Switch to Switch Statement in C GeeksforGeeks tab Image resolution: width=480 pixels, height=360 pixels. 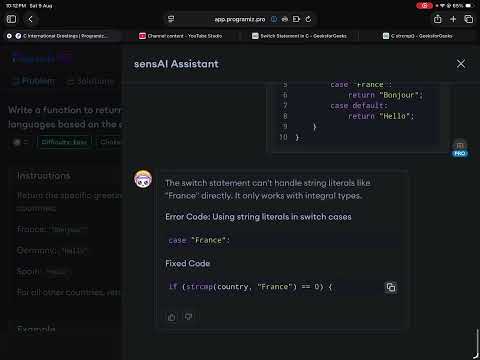pos(299,36)
